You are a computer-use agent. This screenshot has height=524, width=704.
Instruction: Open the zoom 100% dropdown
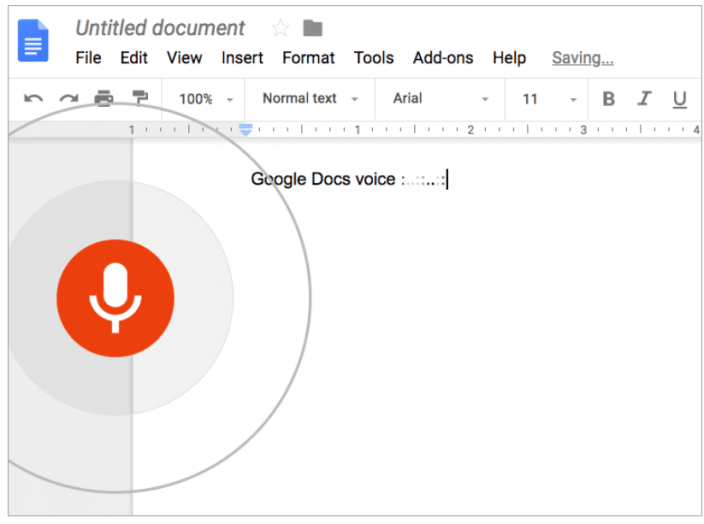[207, 99]
